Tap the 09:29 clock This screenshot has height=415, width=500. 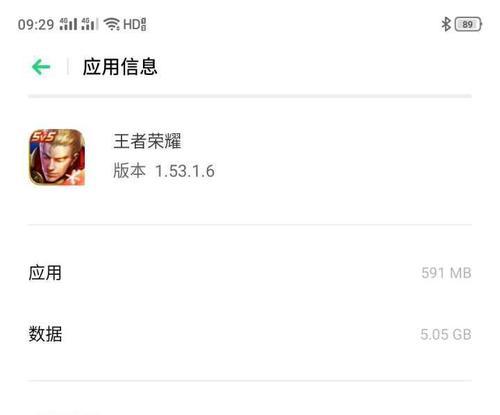[36, 25]
